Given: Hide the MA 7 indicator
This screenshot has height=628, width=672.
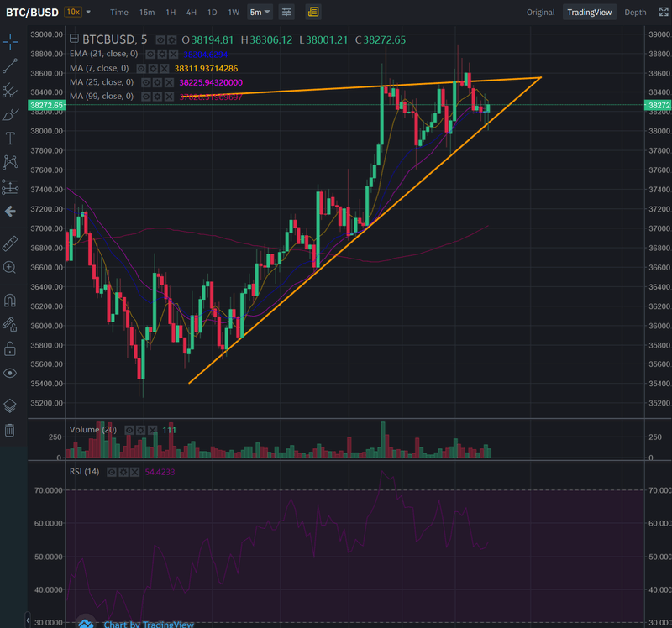Looking at the screenshot, I should pyautogui.click(x=141, y=69).
